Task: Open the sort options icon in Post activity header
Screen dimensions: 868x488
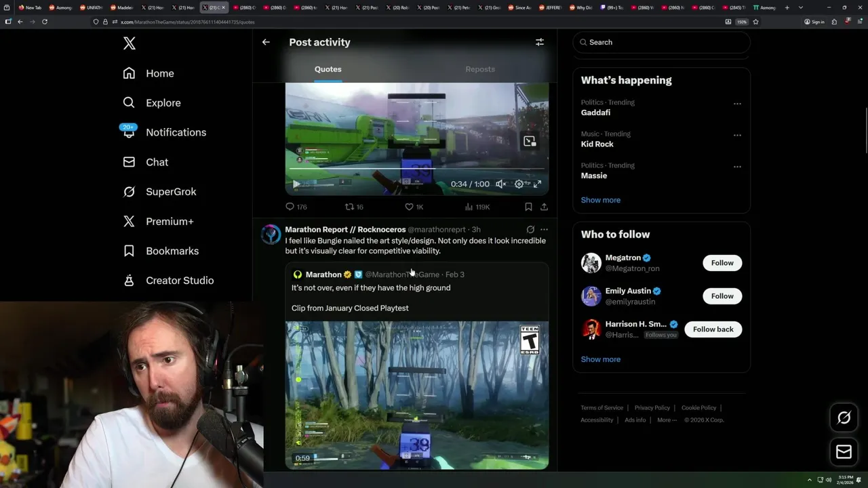Action: [540, 42]
